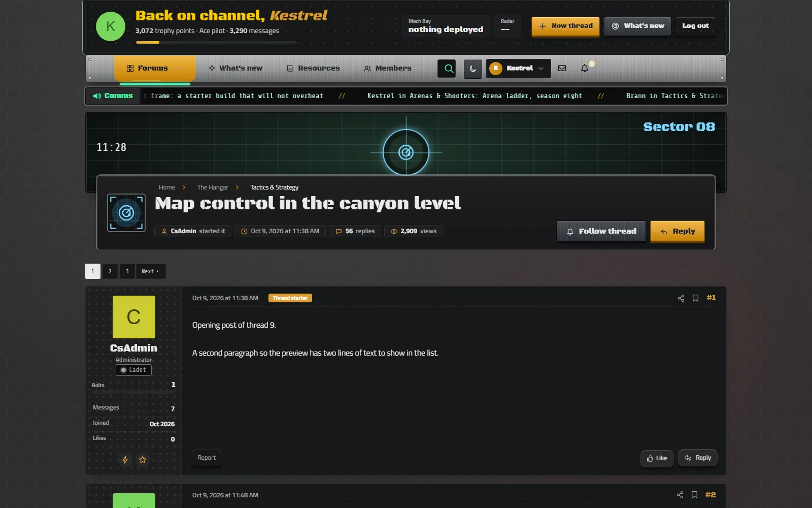812x508 pixels.
Task: Click the radar target icon in banner
Action: 406,152
